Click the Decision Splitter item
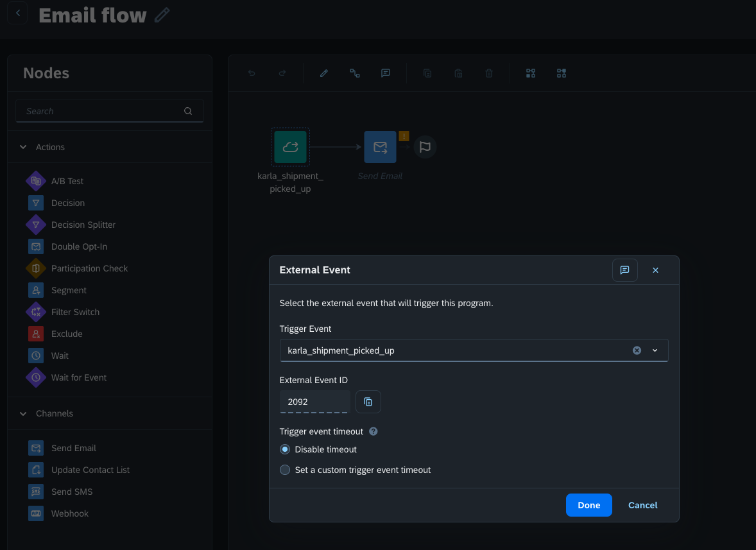This screenshot has width=756, height=550. (83, 225)
